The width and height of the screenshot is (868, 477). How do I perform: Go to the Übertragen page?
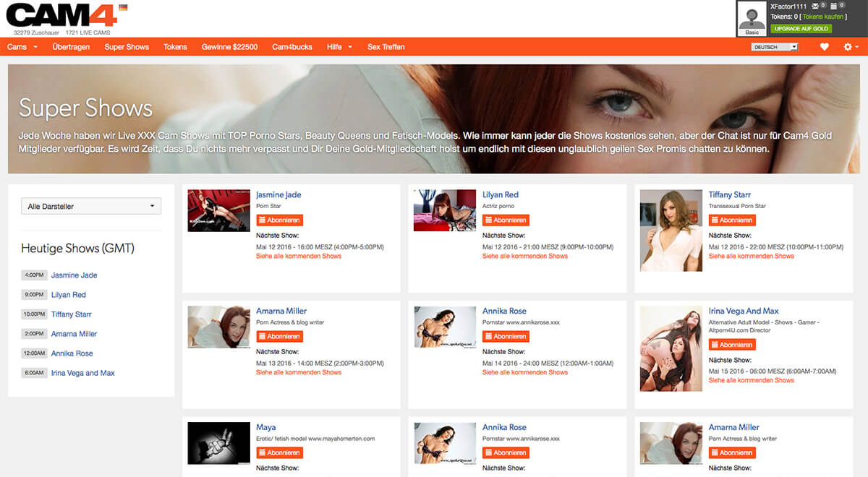tap(71, 47)
